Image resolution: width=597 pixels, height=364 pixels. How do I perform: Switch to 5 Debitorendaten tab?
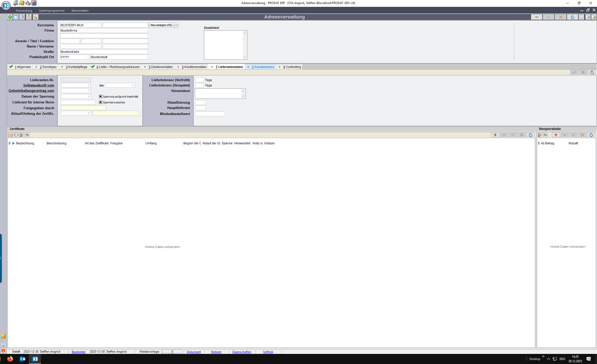pos(160,67)
